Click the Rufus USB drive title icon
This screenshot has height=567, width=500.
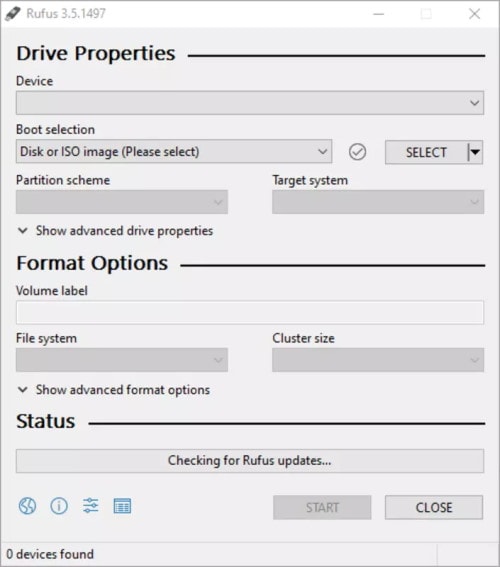(13, 14)
